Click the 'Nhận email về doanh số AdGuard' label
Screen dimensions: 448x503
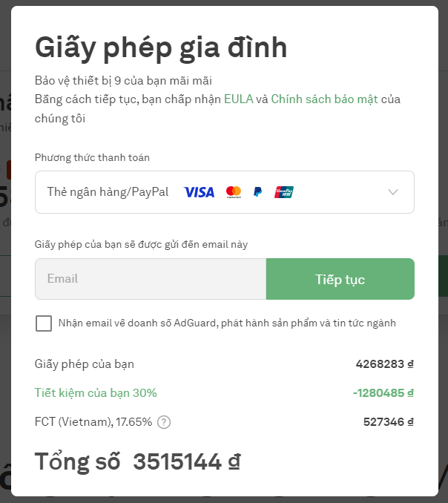click(x=227, y=323)
